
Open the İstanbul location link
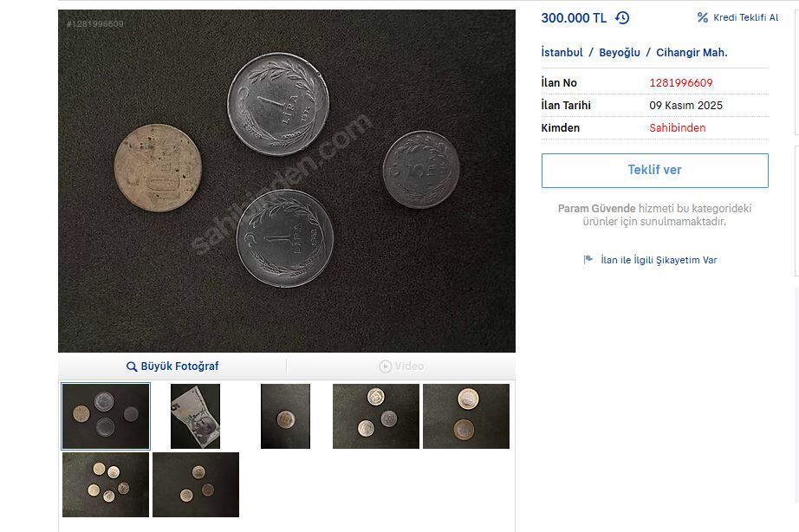click(562, 53)
